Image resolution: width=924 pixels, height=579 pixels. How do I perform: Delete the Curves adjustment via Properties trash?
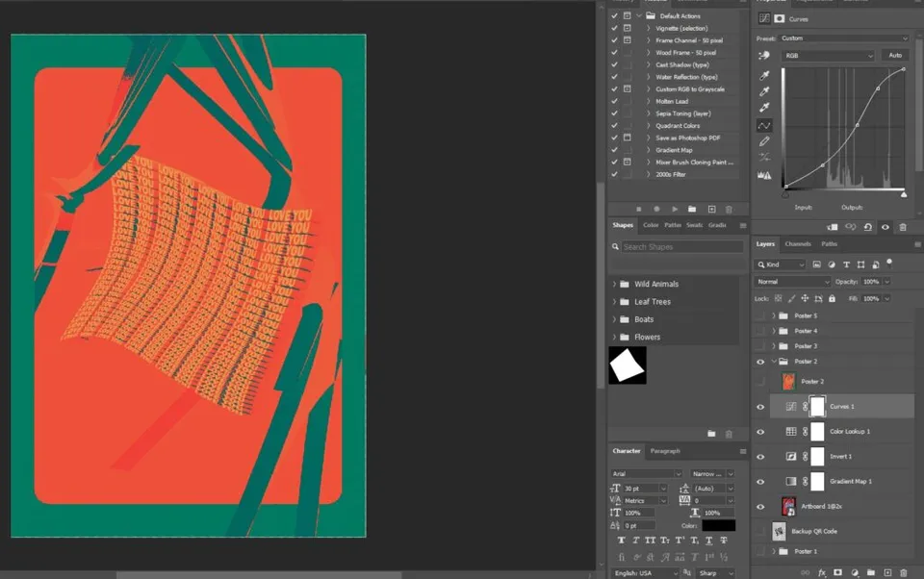coord(903,227)
